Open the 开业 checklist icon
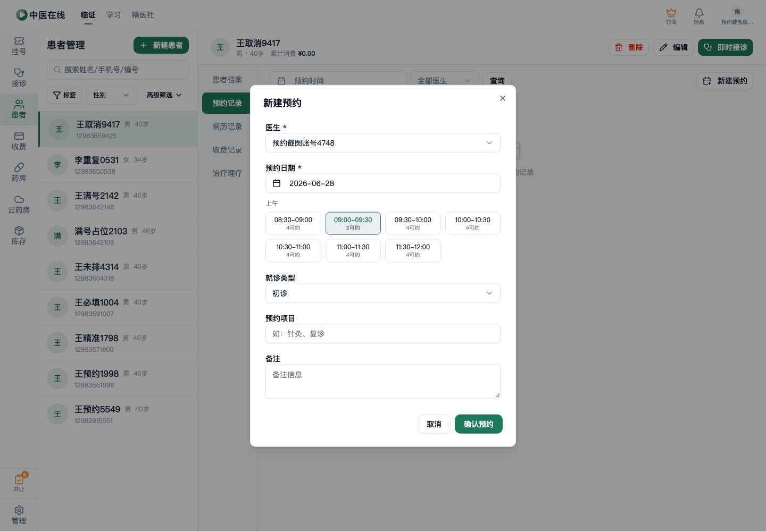The height and width of the screenshot is (532, 766). tap(19, 483)
